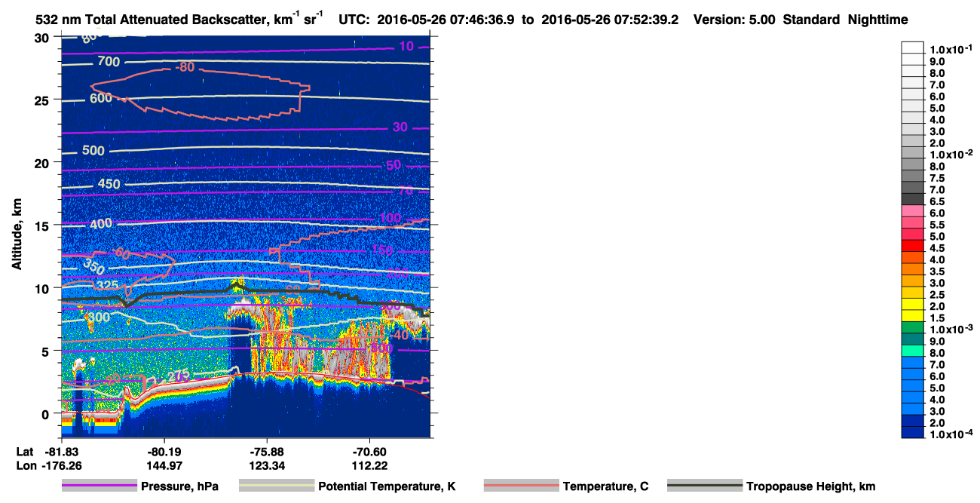Click the color bar label 4.5
The height and width of the screenshot is (503, 980).
point(937,247)
